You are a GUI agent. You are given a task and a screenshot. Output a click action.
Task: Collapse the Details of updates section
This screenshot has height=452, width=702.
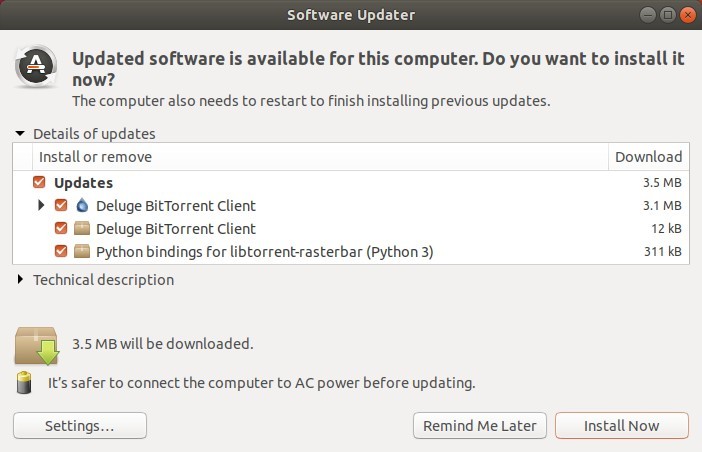(20, 133)
